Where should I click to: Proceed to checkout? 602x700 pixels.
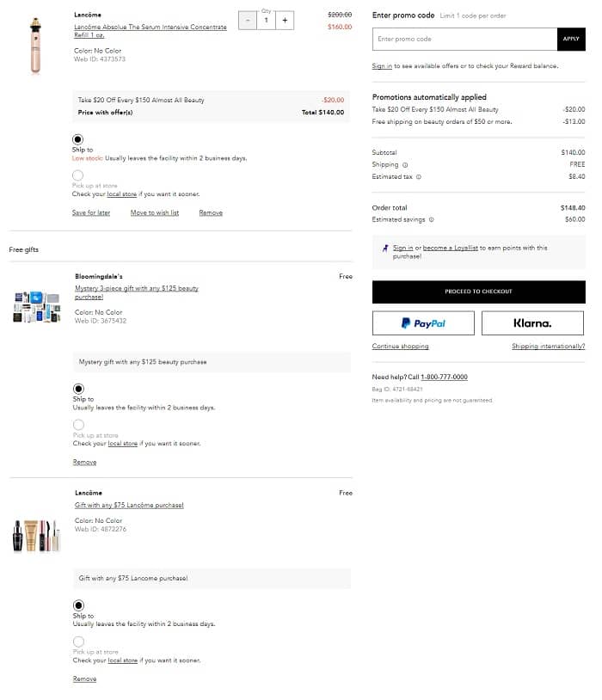[x=478, y=292]
